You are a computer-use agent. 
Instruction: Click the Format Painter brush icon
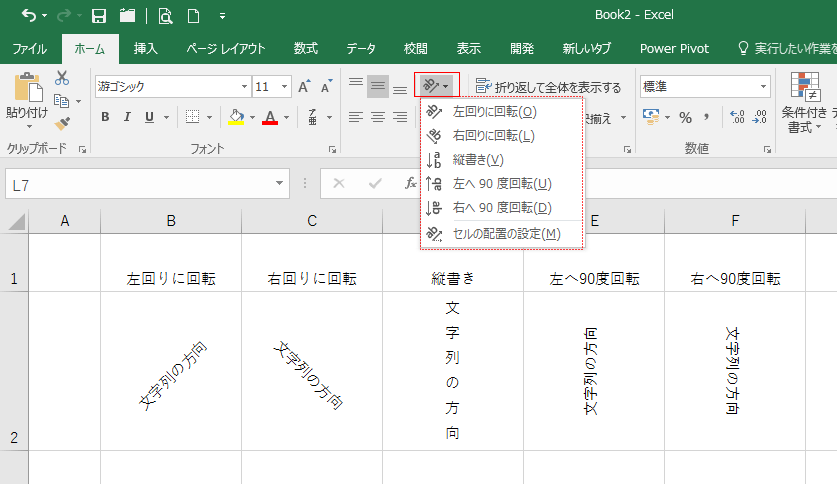[x=62, y=123]
